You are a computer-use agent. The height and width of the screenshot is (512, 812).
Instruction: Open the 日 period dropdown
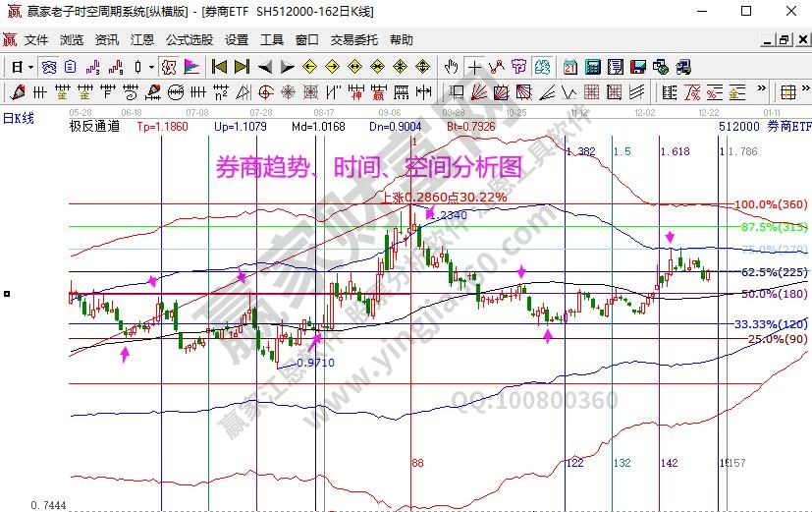point(22,67)
